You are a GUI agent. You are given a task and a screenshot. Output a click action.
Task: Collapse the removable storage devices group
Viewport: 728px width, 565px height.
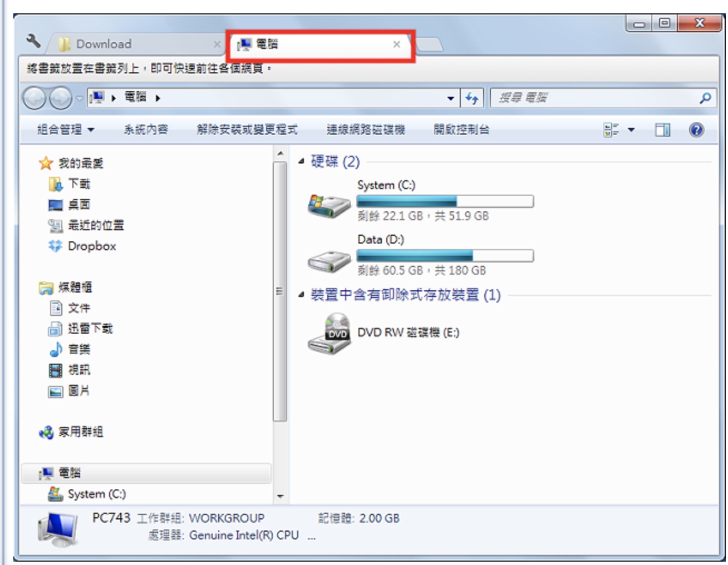301,294
